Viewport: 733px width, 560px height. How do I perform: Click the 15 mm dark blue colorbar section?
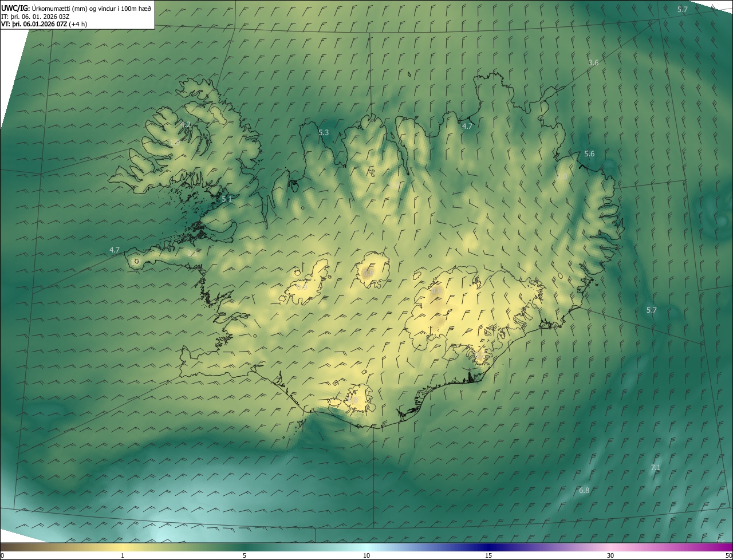488,547
